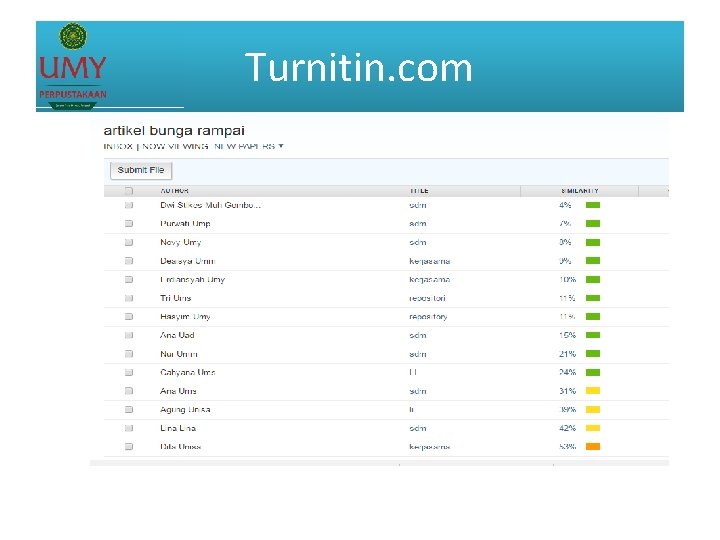Click author name Cahyana Ums
The height and width of the screenshot is (540, 720).
pyautogui.click(x=187, y=372)
